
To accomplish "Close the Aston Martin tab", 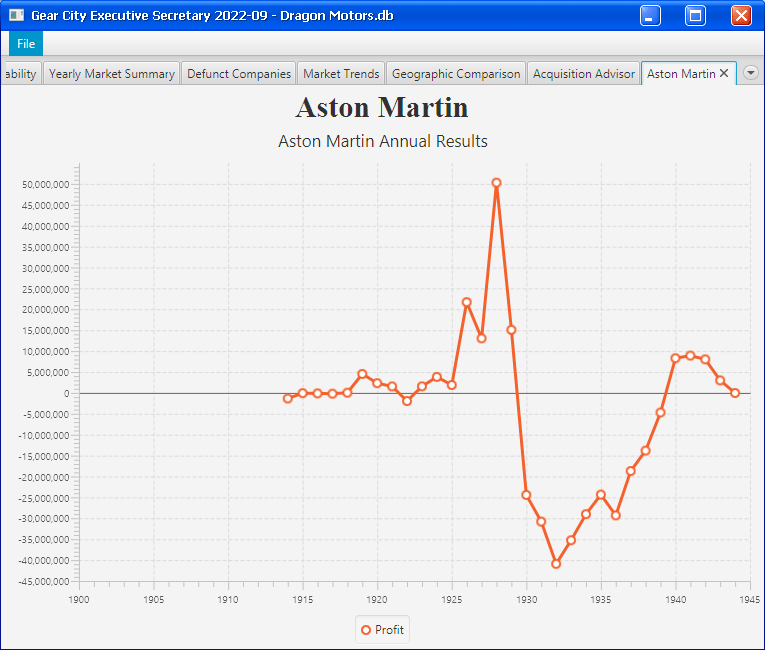I will (724, 73).
